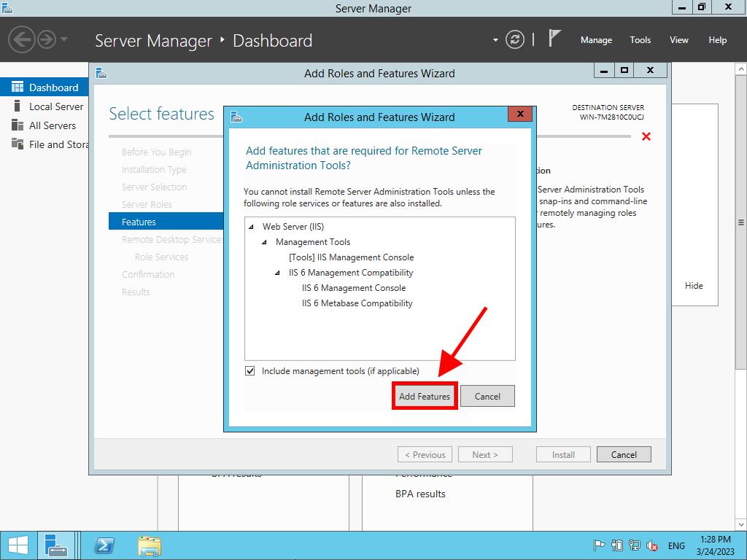Click the red X under destination server
The width and height of the screenshot is (747, 560).
(x=646, y=136)
